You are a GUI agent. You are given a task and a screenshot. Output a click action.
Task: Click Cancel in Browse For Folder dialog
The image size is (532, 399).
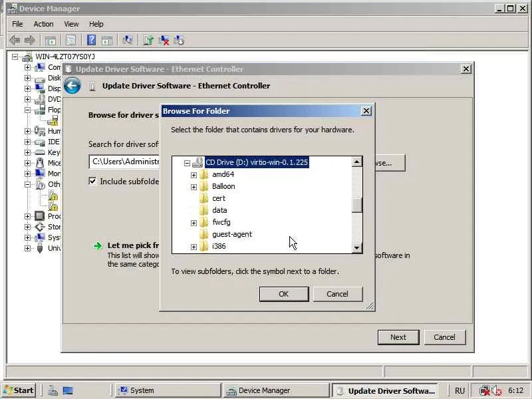coord(338,294)
